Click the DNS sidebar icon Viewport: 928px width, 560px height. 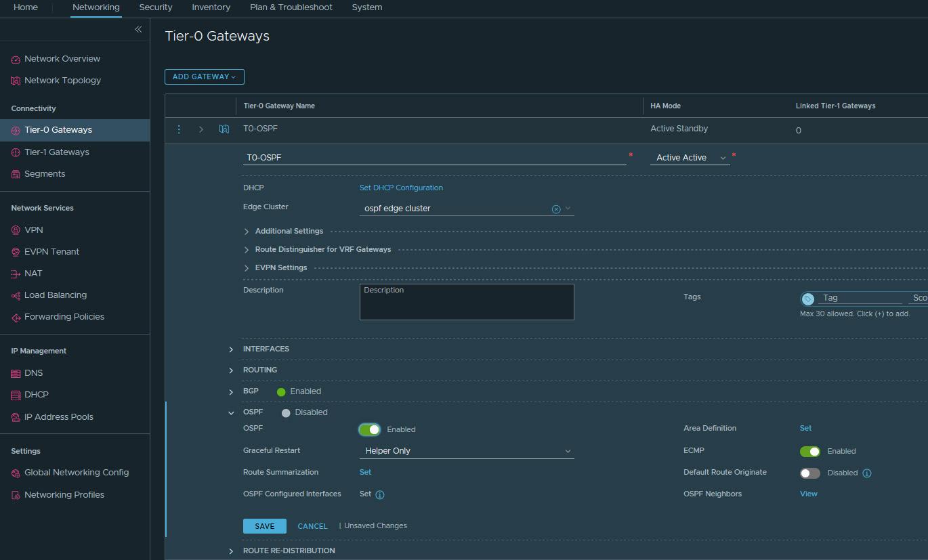pos(16,373)
